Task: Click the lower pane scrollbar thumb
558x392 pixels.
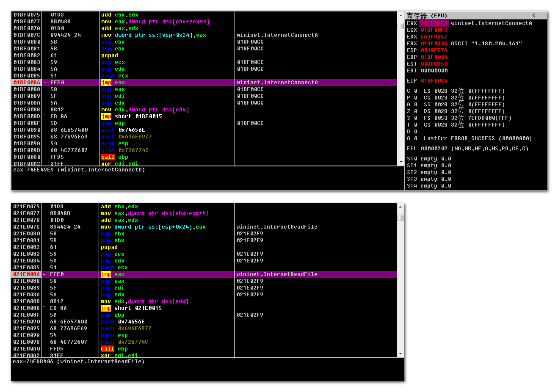Action: click(x=400, y=218)
